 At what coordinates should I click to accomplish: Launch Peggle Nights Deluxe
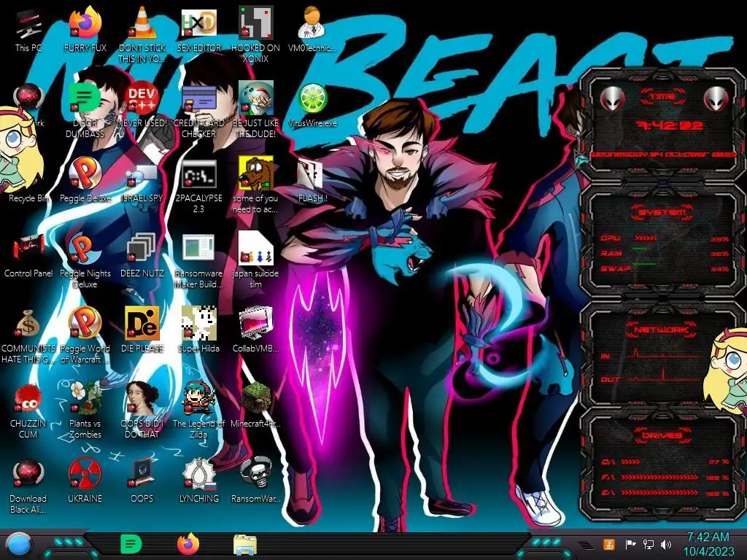pyautogui.click(x=85, y=260)
